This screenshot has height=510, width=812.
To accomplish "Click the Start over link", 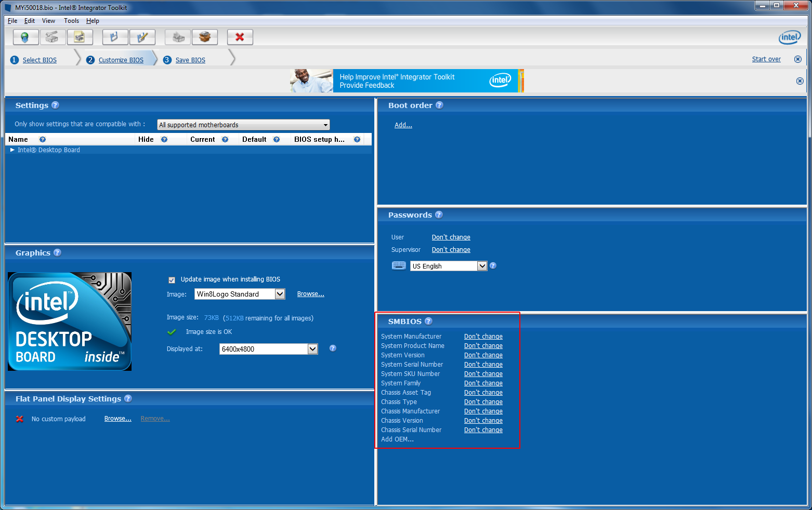I will pyautogui.click(x=766, y=59).
